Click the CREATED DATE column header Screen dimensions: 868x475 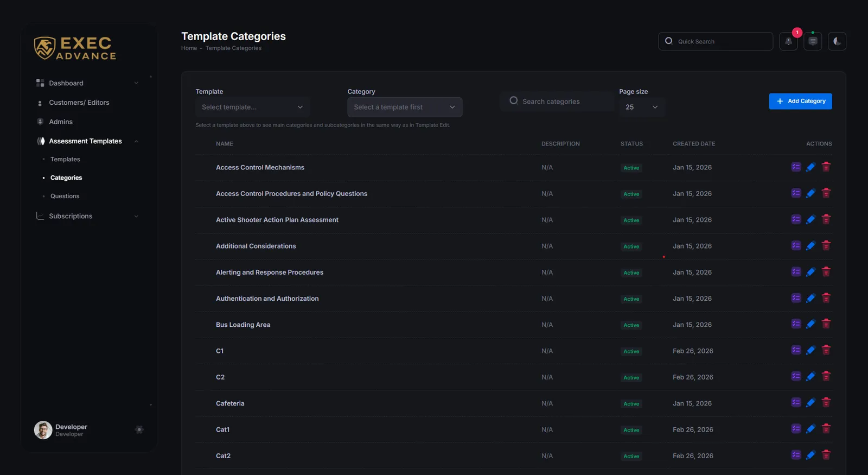click(694, 144)
